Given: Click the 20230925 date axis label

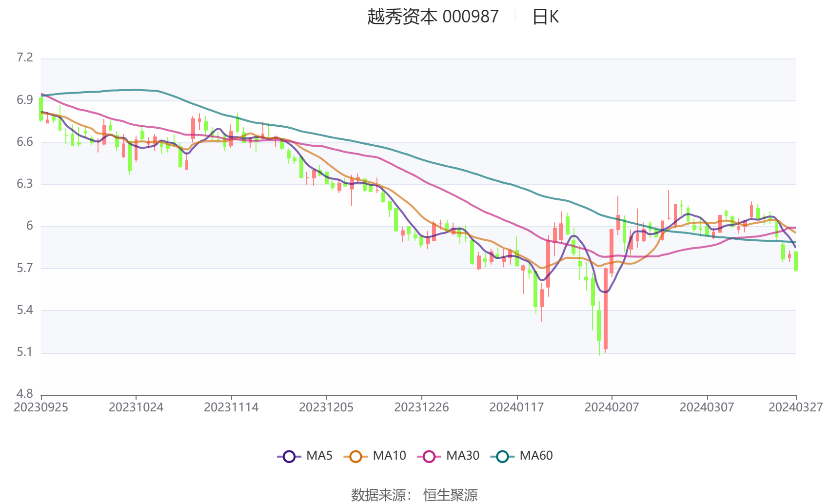Looking at the screenshot, I should point(41,407).
